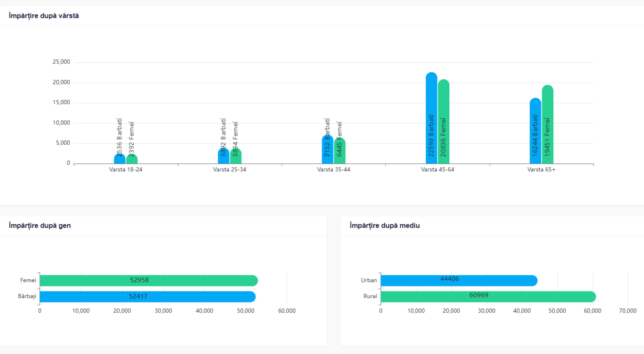
Task: Click the 'Împărțire după mediu' panel title
Action: tap(384, 226)
